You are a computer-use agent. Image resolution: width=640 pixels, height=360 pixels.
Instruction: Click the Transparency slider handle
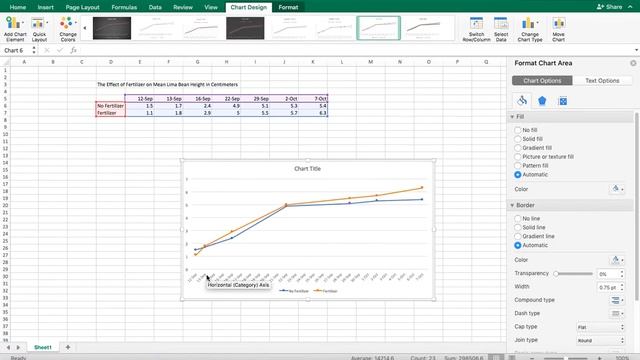[556, 274]
